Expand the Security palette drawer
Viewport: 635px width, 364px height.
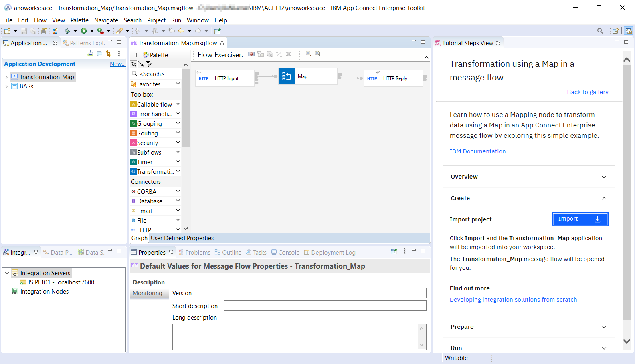pyautogui.click(x=178, y=142)
